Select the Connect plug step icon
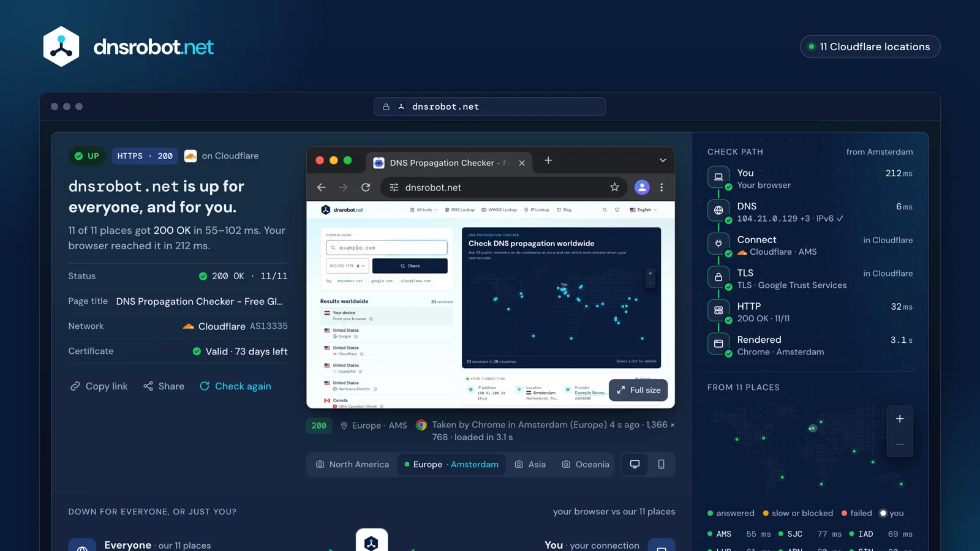 click(718, 243)
